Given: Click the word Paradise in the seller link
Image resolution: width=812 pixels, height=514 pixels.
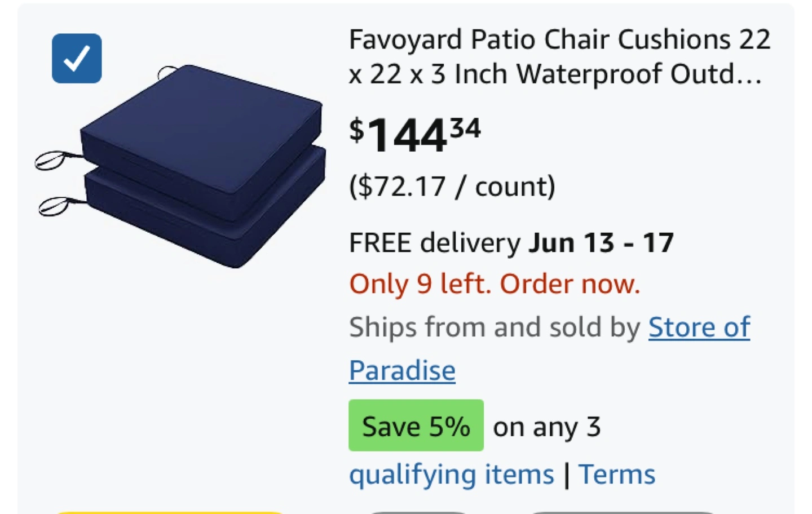Looking at the screenshot, I should pyautogui.click(x=402, y=370).
